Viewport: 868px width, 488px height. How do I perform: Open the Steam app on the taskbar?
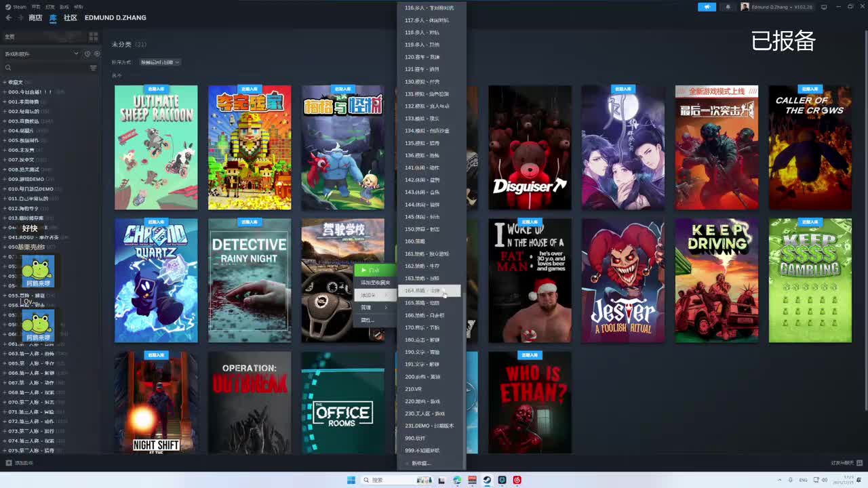[487, 480]
